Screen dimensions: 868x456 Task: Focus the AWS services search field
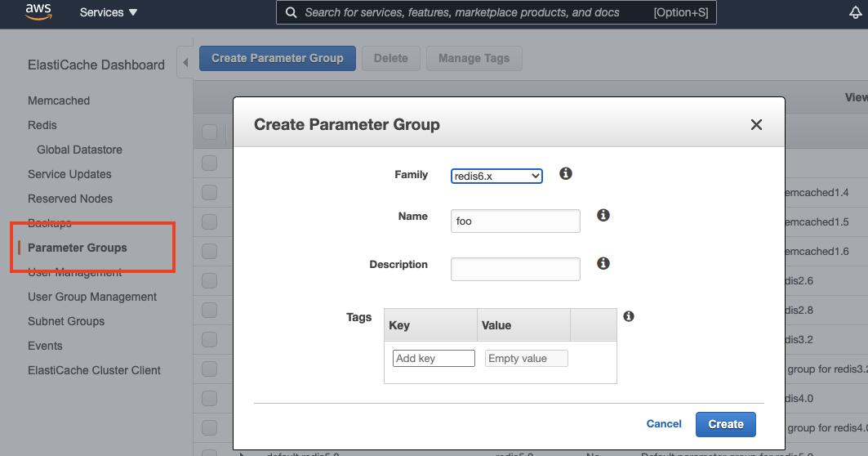point(496,12)
